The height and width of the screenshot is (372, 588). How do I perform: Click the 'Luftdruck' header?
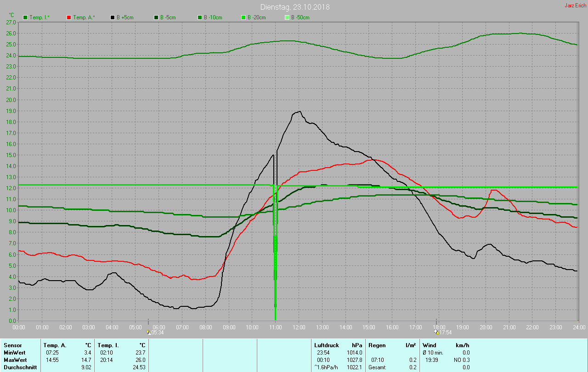tap(326, 345)
